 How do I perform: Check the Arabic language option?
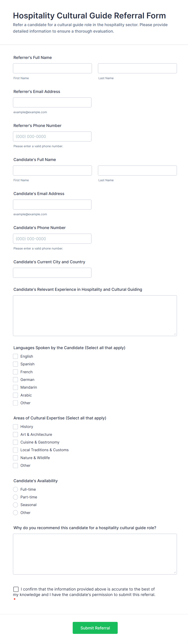coord(16,395)
